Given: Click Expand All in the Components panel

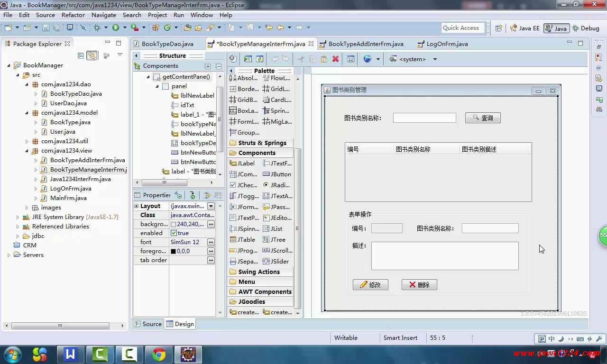Looking at the screenshot, I should click(208, 66).
